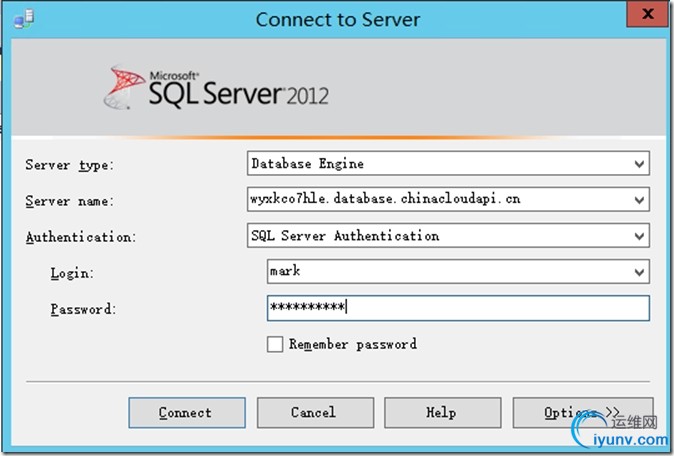Click the 'Server name:' label
The width and height of the screenshot is (674, 456).
pos(70,201)
